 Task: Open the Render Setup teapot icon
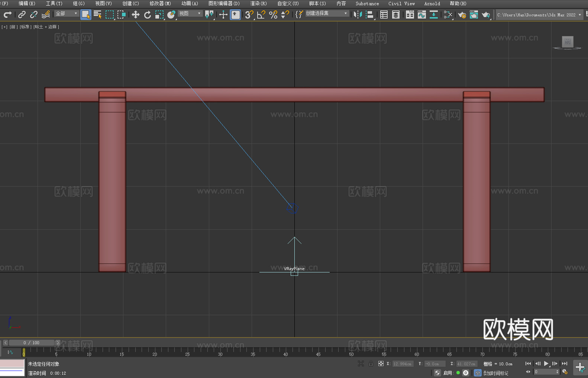[462, 14]
